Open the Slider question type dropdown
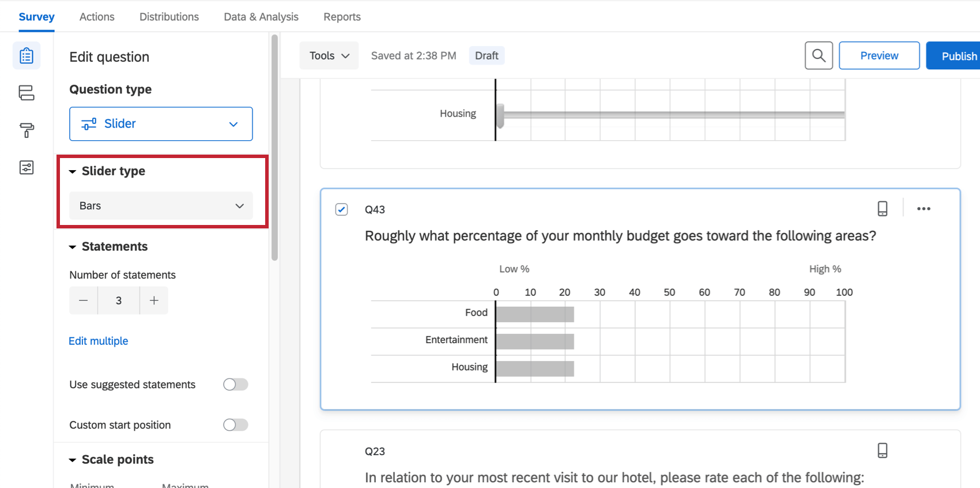The image size is (980, 488). point(161,124)
